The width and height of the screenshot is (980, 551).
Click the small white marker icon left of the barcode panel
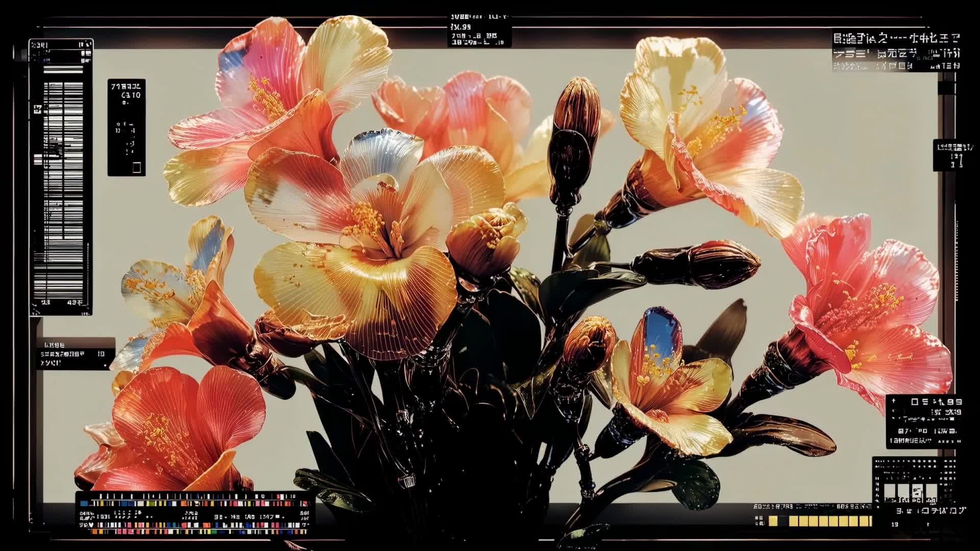pos(38,109)
